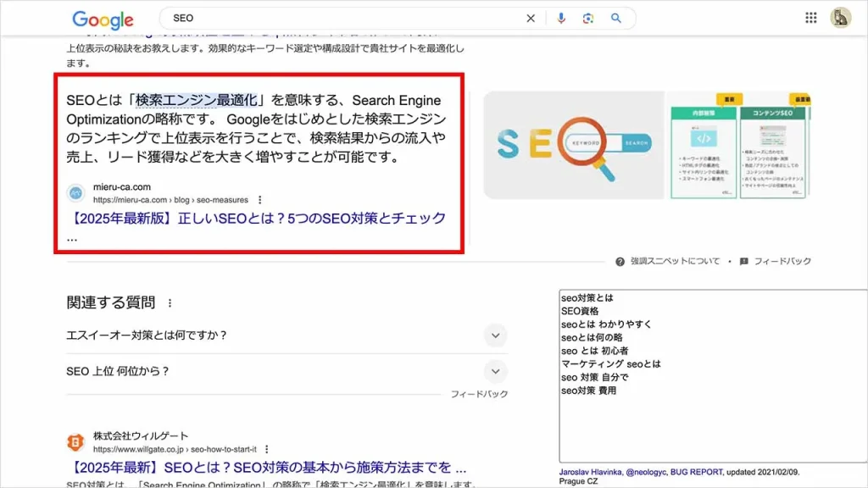
Task: Open the ウィルゲート 【2025年最新】SEOとは？ result
Action: pos(267,468)
